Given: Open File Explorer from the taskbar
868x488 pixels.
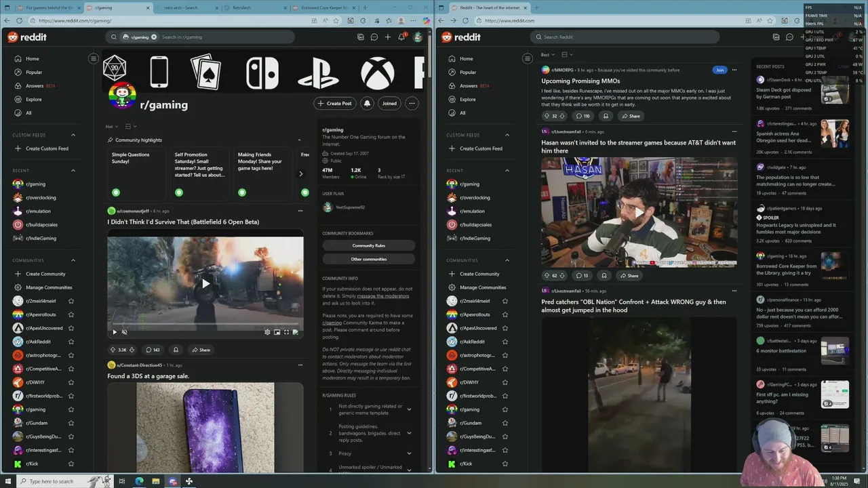Looking at the screenshot, I should (155, 481).
